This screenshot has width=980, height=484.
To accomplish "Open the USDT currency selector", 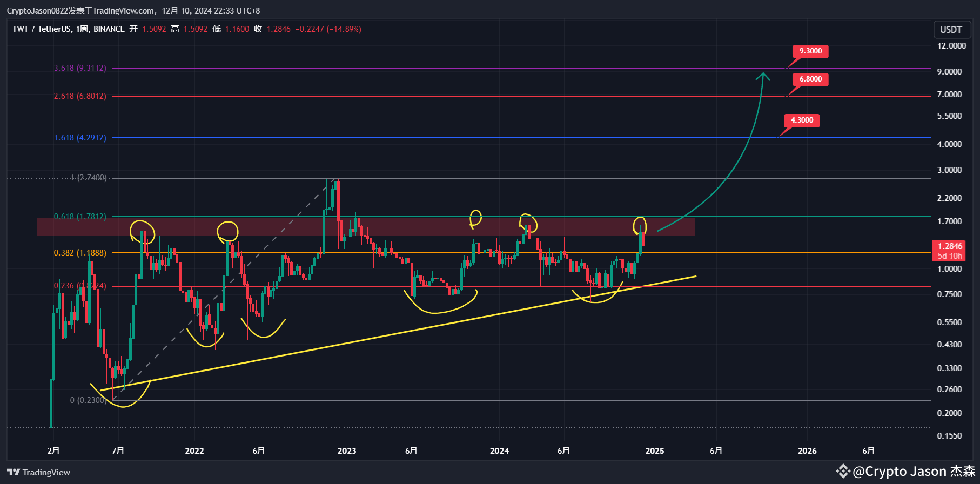I will pyautogui.click(x=951, y=30).
